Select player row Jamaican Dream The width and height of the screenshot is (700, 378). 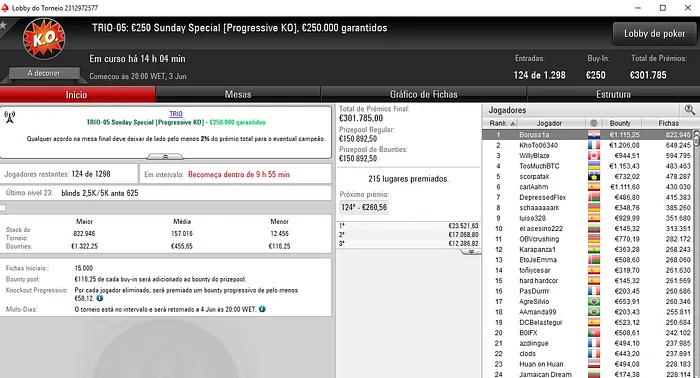[588, 374]
